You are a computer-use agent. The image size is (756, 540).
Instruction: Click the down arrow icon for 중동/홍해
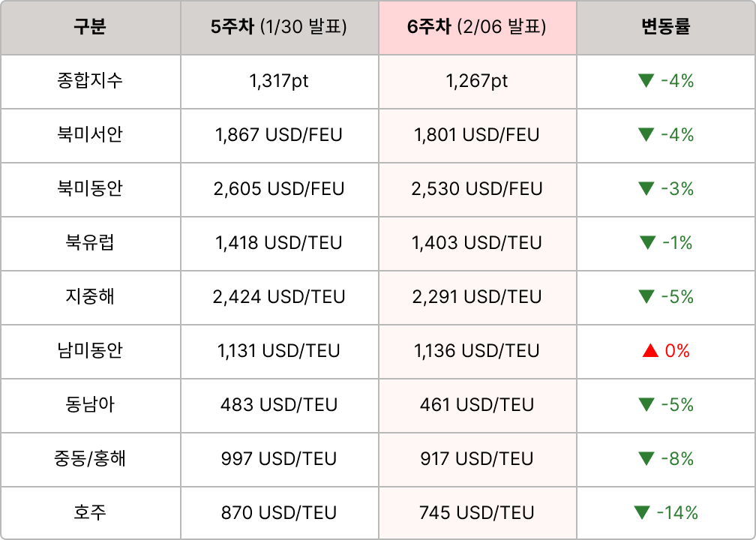pyautogui.click(x=646, y=459)
